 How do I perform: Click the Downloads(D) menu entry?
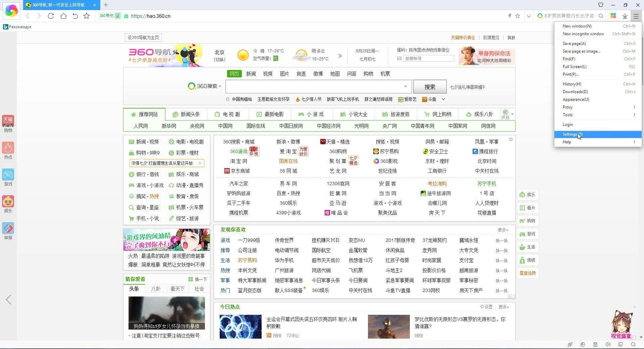click(x=598, y=92)
